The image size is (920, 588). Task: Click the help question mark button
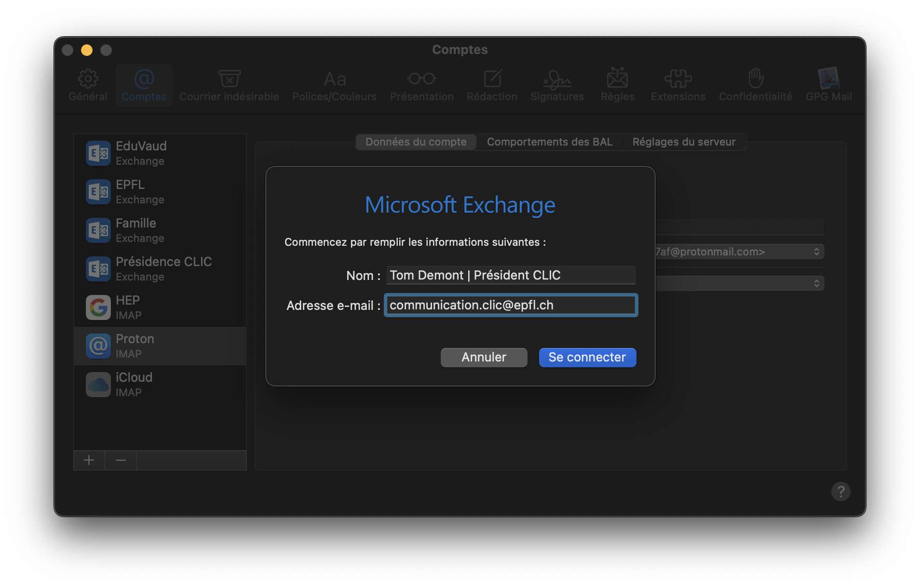(840, 492)
